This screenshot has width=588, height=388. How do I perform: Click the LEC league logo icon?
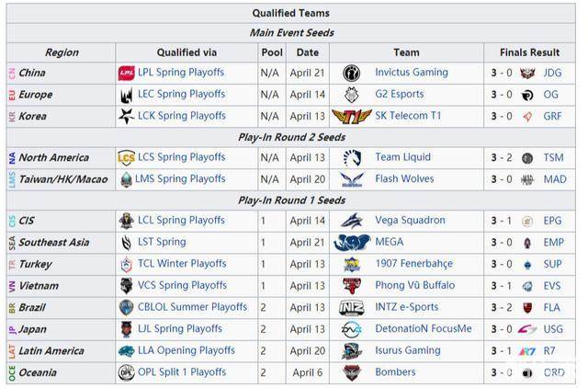pyautogui.click(x=127, y=94)
